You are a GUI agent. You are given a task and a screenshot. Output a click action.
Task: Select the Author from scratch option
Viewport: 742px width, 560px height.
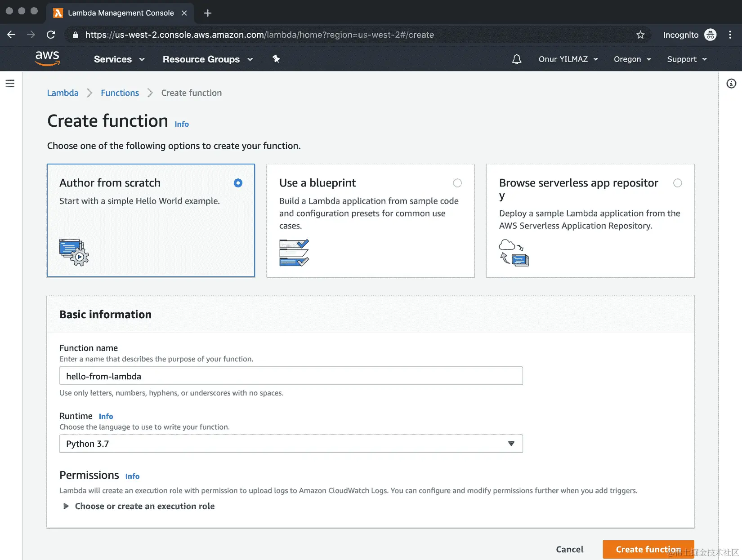tap(238, 183)
